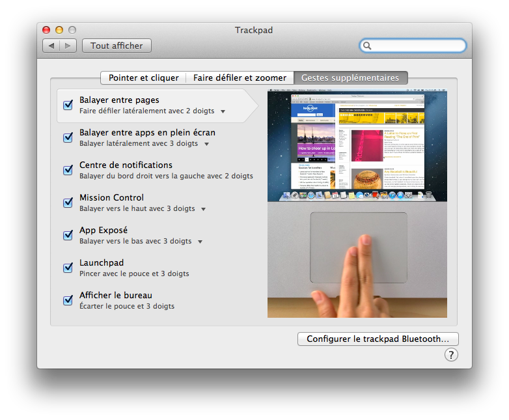Click Configurer le trackpad Bluetooth button
This screenshot has height=420, width=509.
(x=378, y=339)
